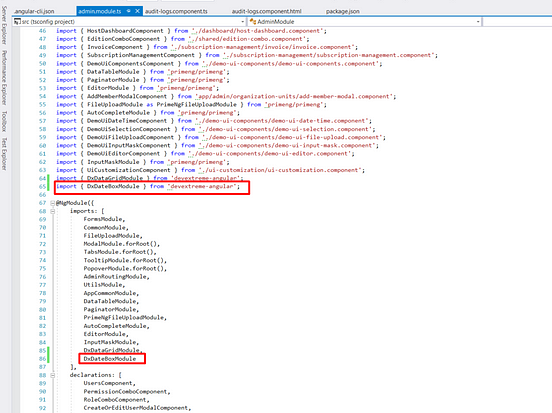Click 'DemoUiComponentsComponent' on line 50
This screenshot has height=413, width=552.
[130, 64]
